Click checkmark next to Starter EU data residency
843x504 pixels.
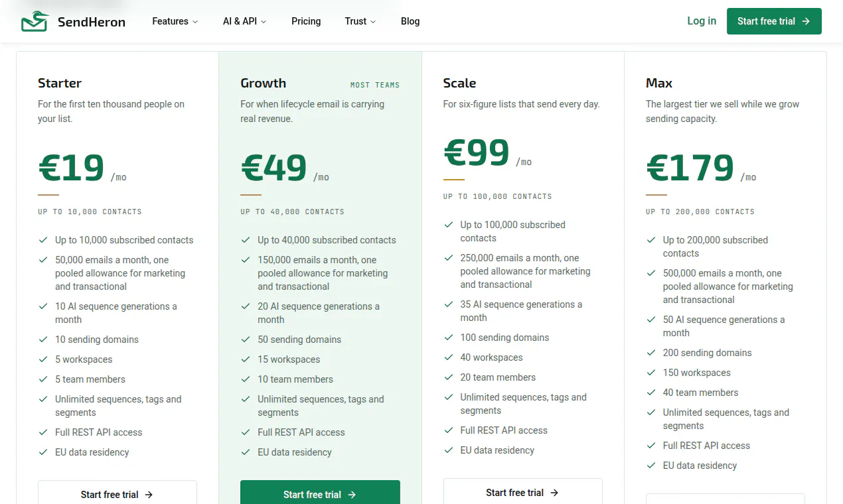coord(43,452)
